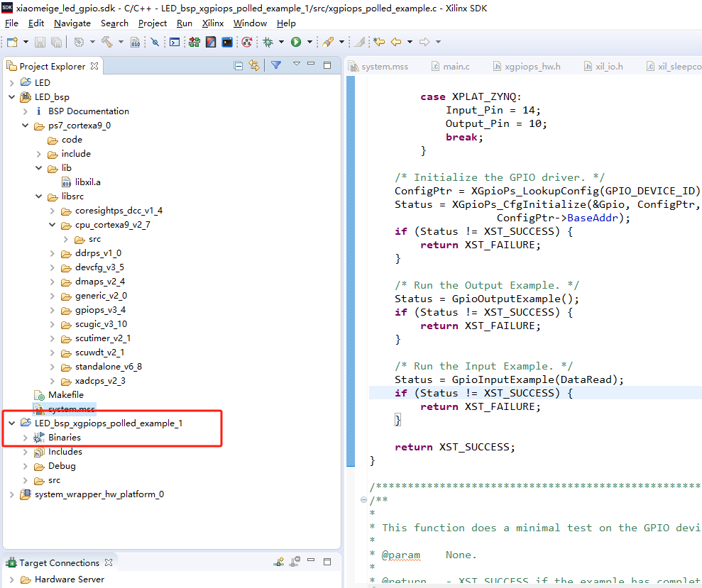
Task: Open the Build hammer dropdown arrow
Action: [121, 42]
